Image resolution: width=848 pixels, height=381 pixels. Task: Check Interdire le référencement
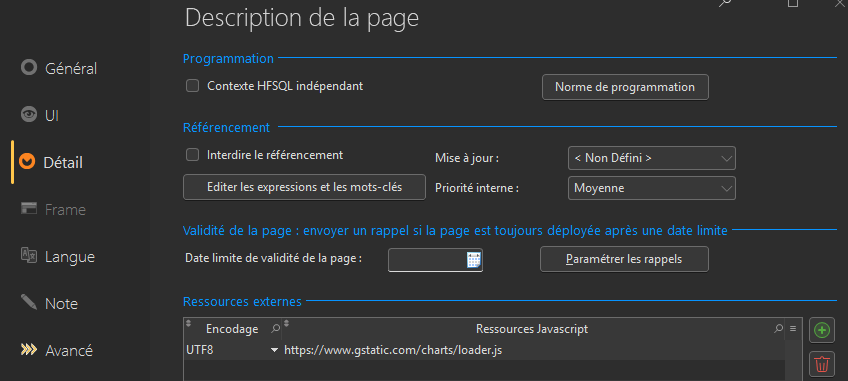[193, 155]
